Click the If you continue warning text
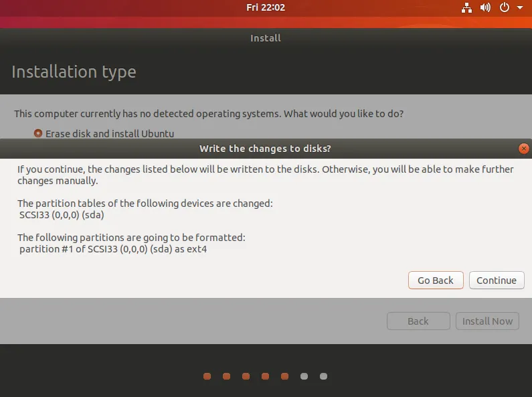The width and height of the screenshot is (532, 397). coord(266,175)
